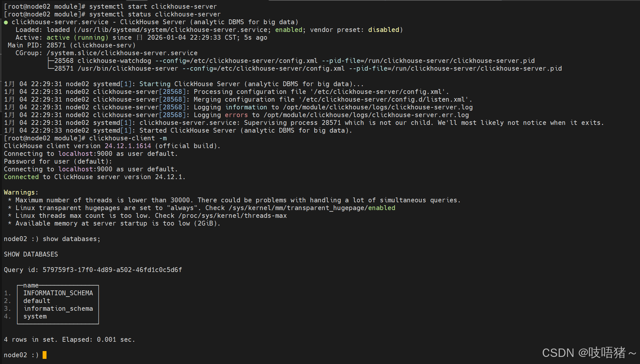Click the Query id value

point(112,270)
